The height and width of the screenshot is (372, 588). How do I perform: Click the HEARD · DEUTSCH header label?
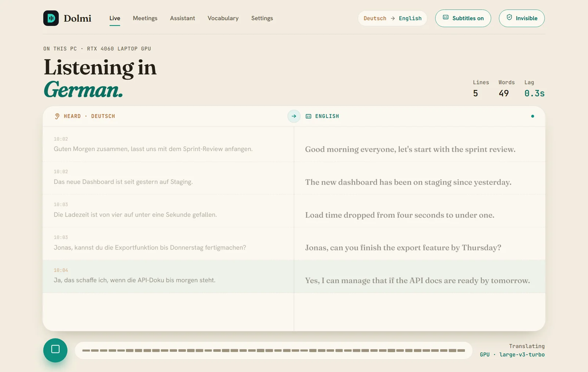point(89,116)
